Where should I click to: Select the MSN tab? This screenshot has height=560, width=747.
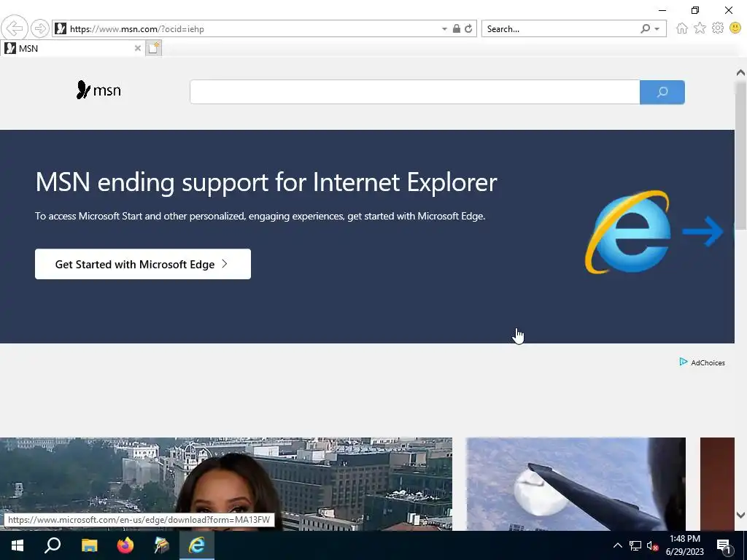[71, 48]
